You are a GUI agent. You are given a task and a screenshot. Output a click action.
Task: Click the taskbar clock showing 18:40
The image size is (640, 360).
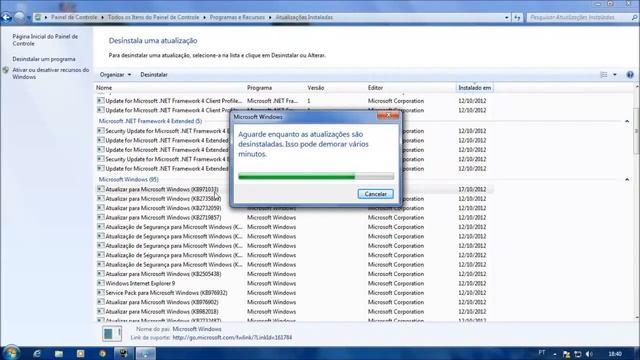coord(615,354)
